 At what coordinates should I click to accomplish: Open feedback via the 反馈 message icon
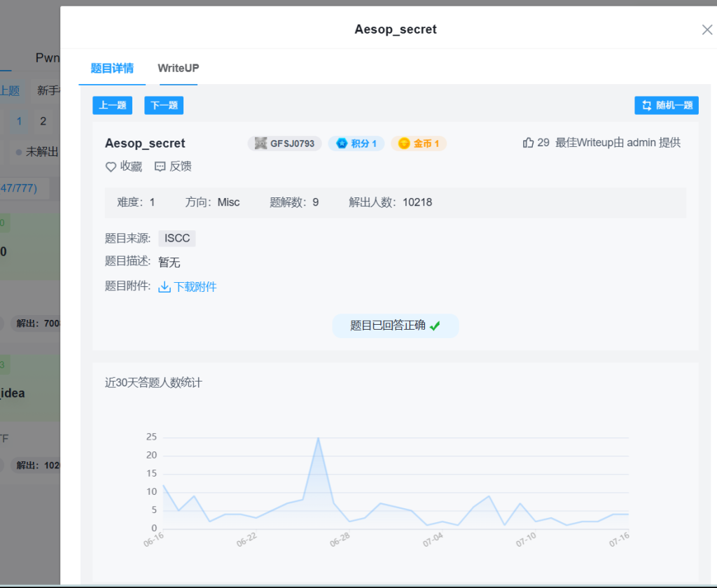[160, 167]
